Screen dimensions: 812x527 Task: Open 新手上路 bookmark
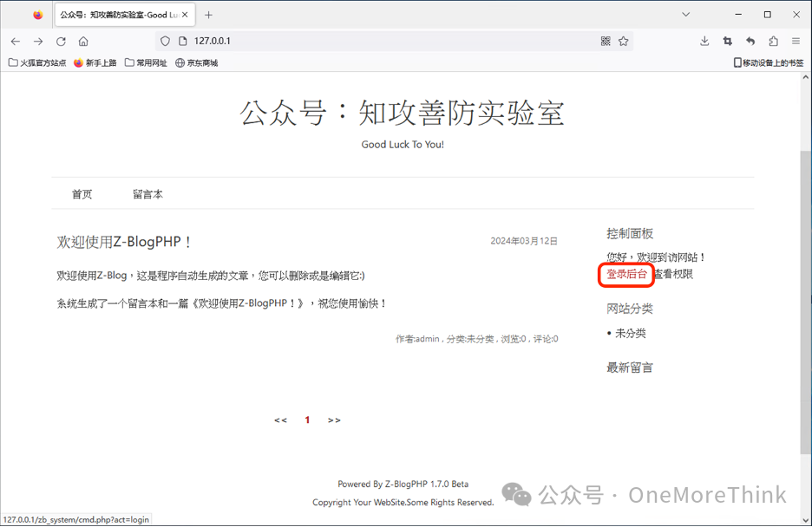95,62
